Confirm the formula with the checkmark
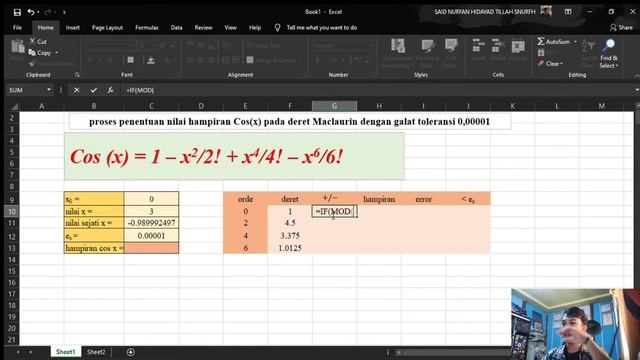The height and width of the screenshot is (360, 640). pos(93,90)
